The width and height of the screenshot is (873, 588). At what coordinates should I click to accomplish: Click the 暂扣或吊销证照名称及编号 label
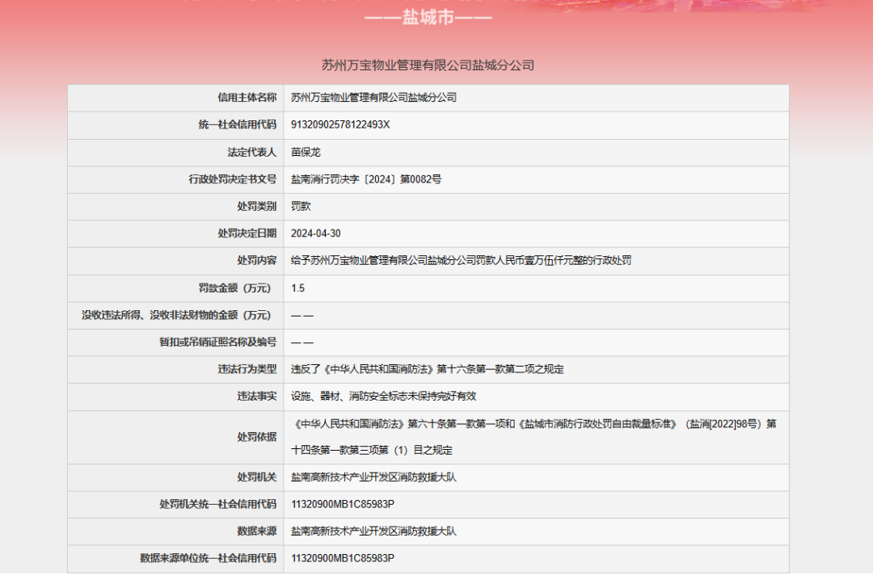point(217,342)
